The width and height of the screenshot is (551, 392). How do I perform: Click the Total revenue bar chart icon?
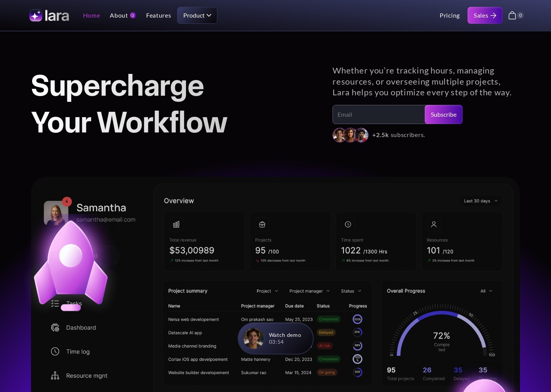(176, 224)
